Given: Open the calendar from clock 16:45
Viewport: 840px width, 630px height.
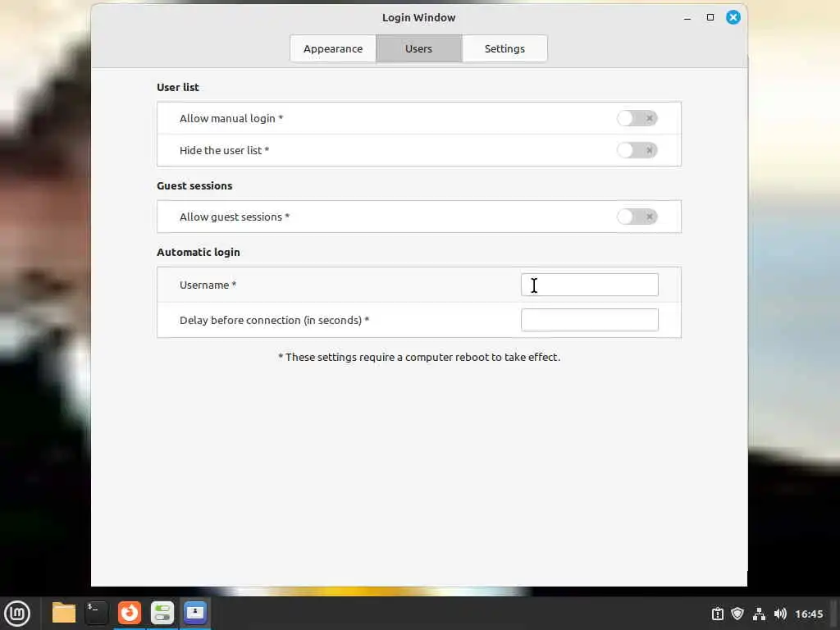Looking at the screenshot, I should [x=809, y=614].
